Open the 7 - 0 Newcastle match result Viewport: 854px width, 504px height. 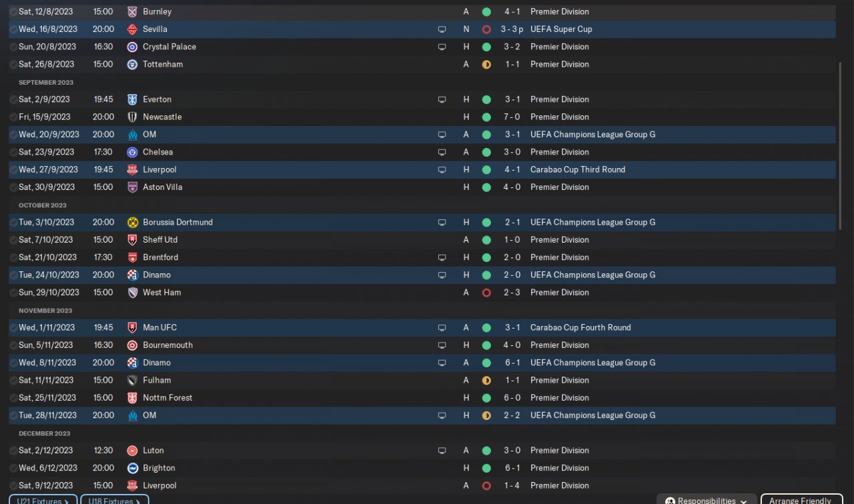click(512, 117)
